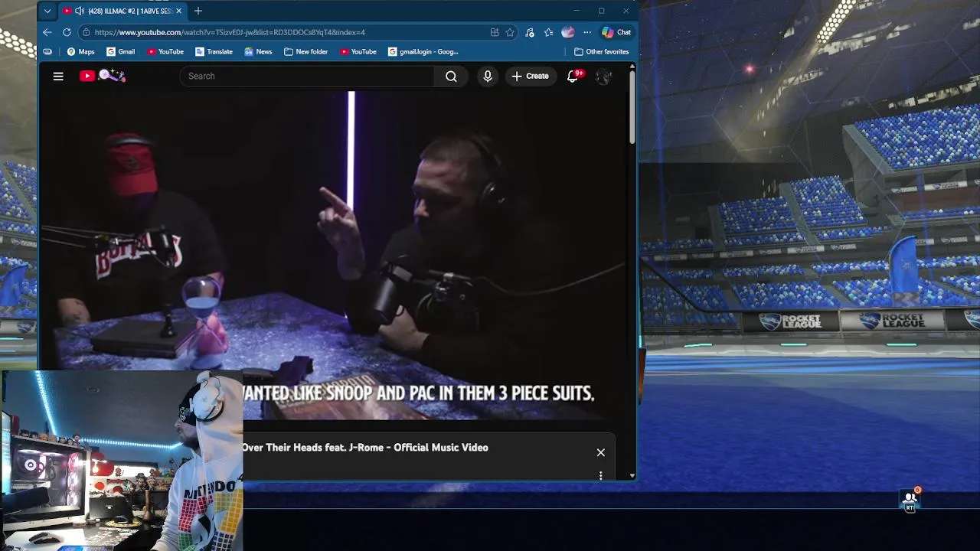Image resolution: width=980 pixels, height=551 pixels.
Task: Open the Create button
Action: [530, 76]
